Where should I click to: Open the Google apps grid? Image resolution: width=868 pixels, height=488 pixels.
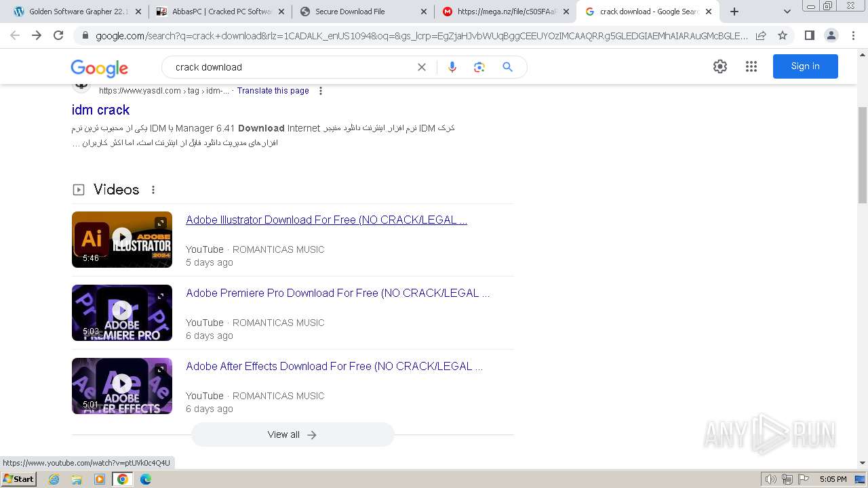(x=751, y=66)
